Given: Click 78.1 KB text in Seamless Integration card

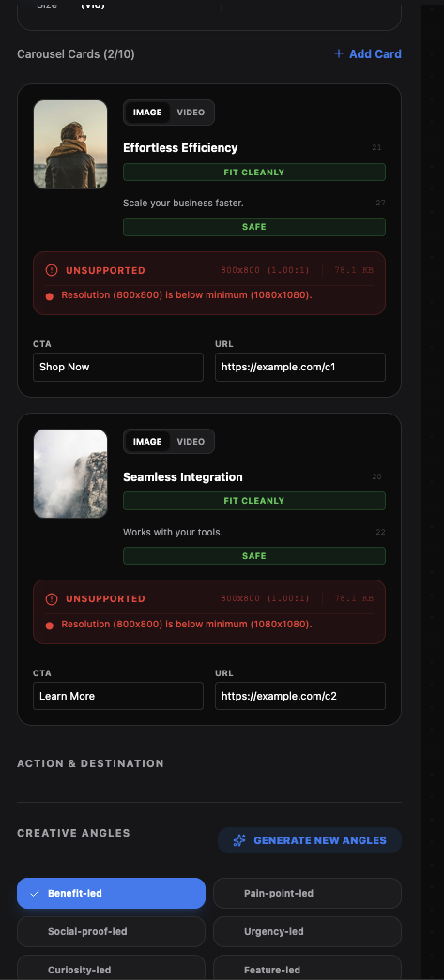Looking at the screenshot, I should click(354, 598).
